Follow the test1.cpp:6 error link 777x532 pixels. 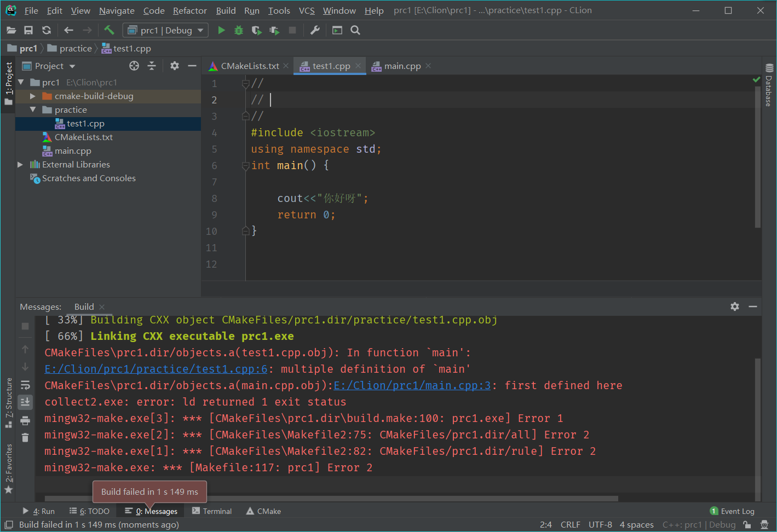tap(156, 369)
